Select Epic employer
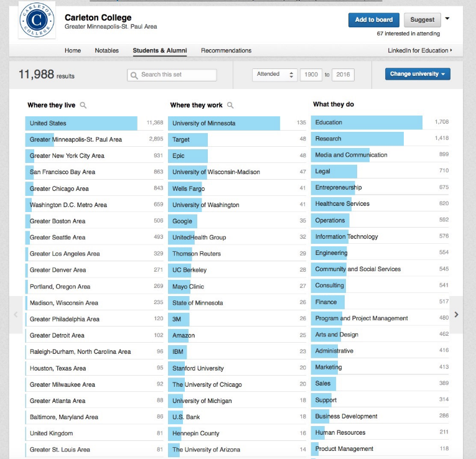 point(237,155)
